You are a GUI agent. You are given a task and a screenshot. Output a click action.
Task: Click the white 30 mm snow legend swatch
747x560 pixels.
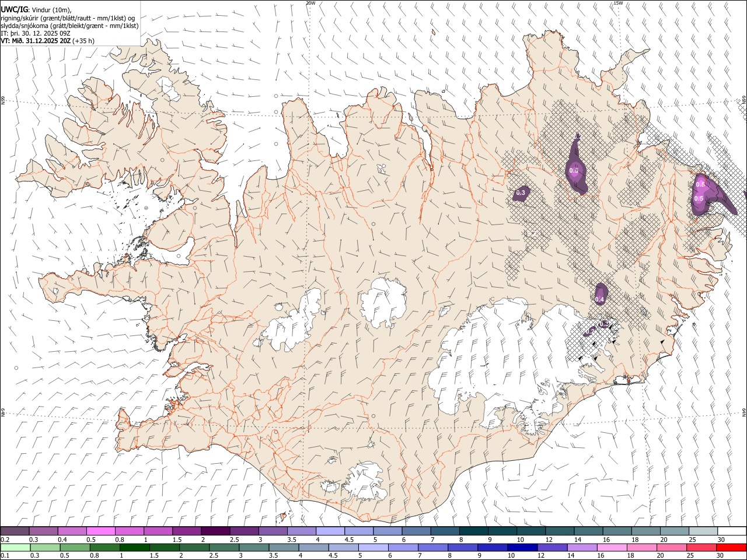click(x=732, y=531)
